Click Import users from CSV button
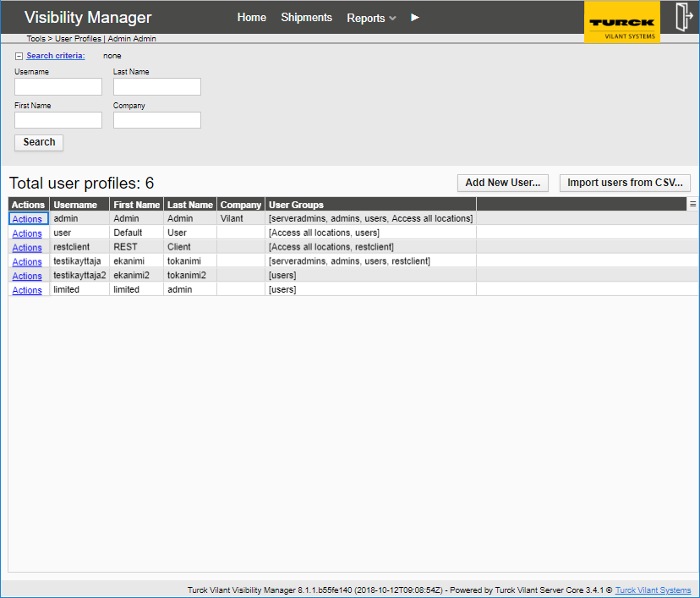Screen dimensions: 700x598 (x=625, y=183)
